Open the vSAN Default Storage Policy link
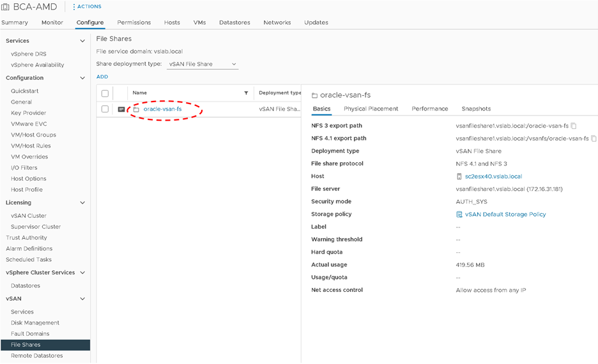Image resolution: width=598 pixels, height=364 pixels. click(505, 215)
